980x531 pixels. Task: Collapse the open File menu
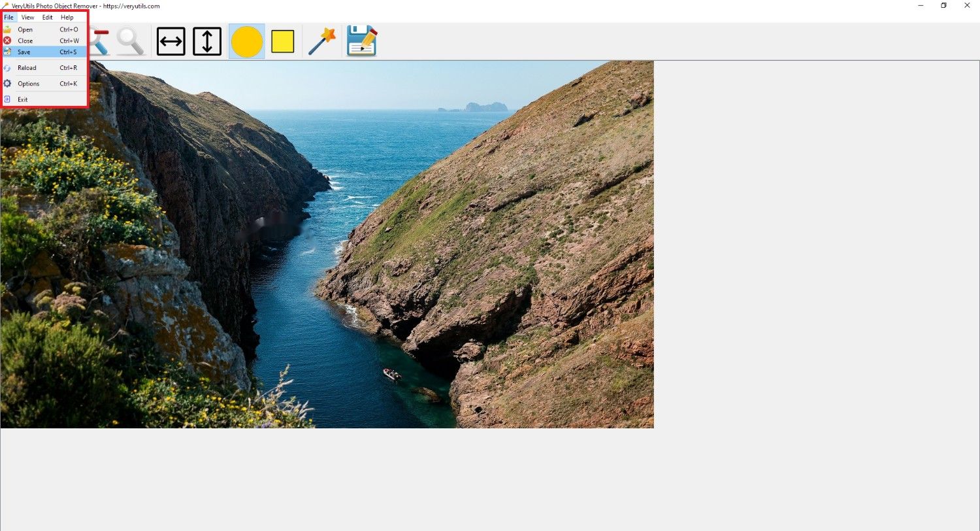click(9, 17)
